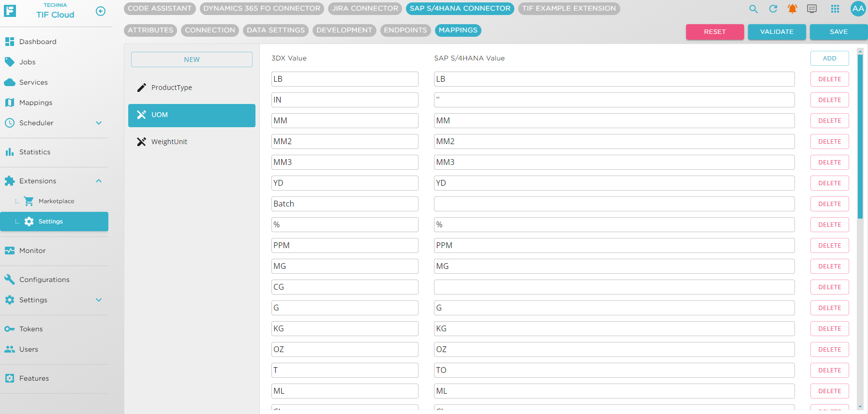Click the vertical scrollbar thumb
Screen dimensions: 868x414
[860, 135]
